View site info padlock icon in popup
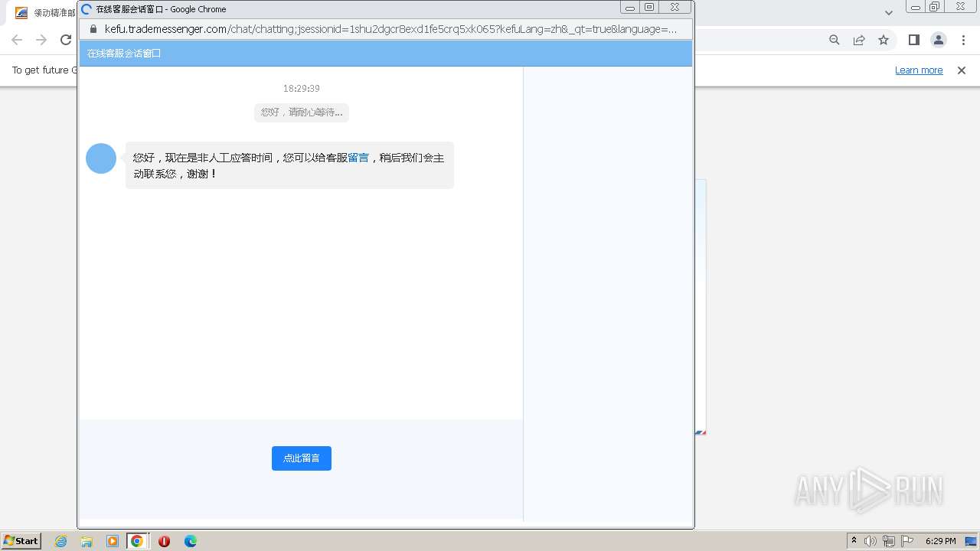This screenshot has width=980, height=551. (94, 29)
